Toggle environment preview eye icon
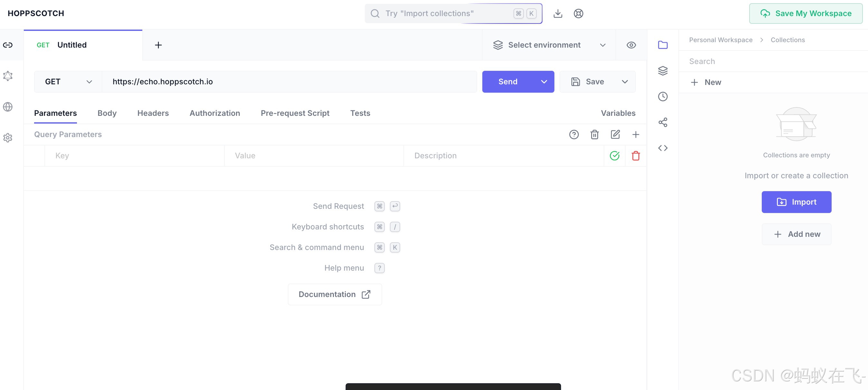This screenshot has height=390, width=868. click(x=631, y=45)
